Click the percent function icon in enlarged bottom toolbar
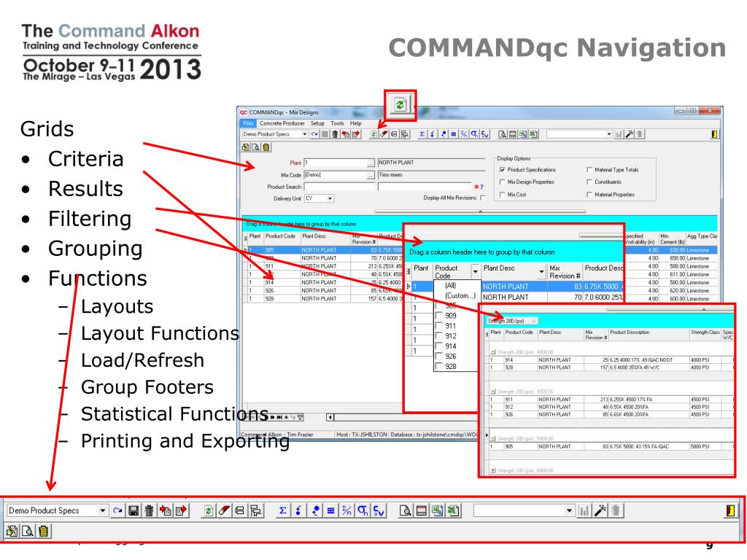This screenshot has height=560, width=747. (x=347, y=510)
